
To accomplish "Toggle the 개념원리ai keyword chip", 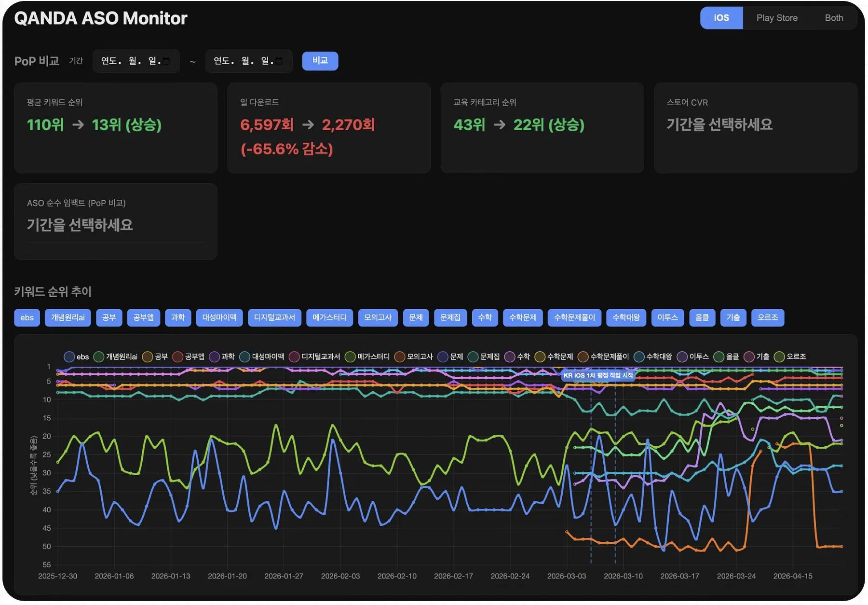I will [68, 317].
